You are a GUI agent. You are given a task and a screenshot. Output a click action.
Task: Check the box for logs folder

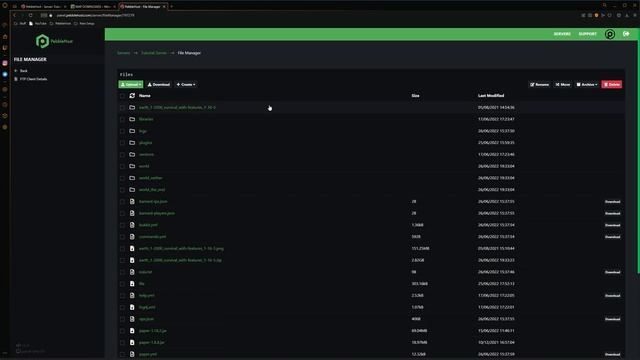click(122, 131)
